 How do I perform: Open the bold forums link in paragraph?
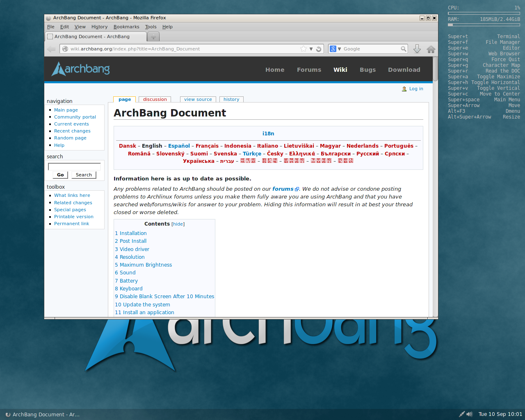tap(283, 189)
